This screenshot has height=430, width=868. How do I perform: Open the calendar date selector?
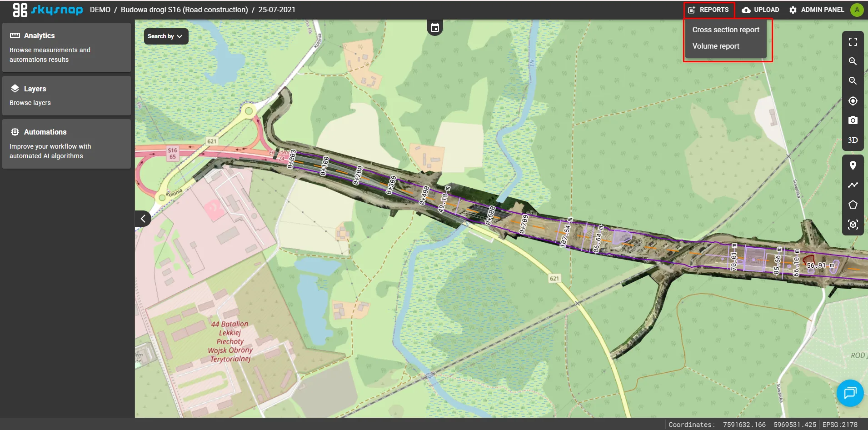pyautogui.click(x=435, y=28)
